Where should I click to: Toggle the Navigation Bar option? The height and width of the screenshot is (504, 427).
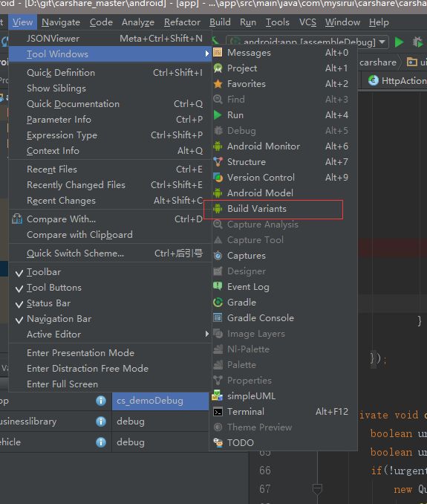(x=110, y=319)
